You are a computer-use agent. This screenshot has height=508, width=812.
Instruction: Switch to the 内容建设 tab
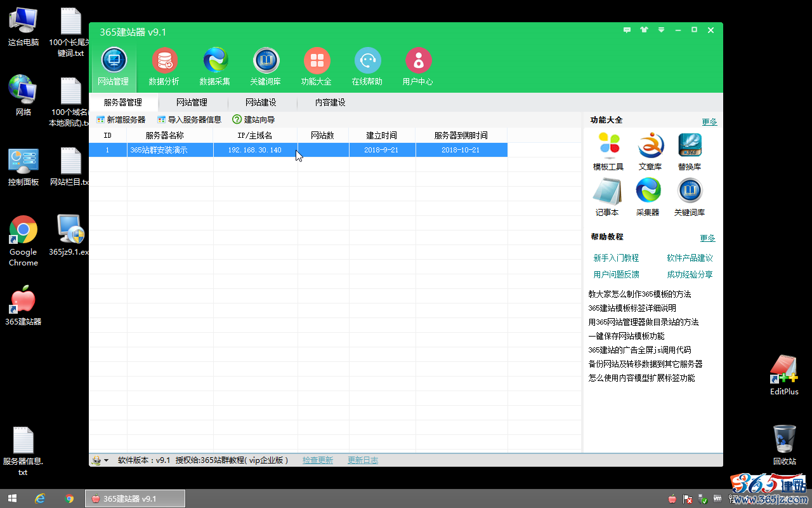[x=331, y=102]
